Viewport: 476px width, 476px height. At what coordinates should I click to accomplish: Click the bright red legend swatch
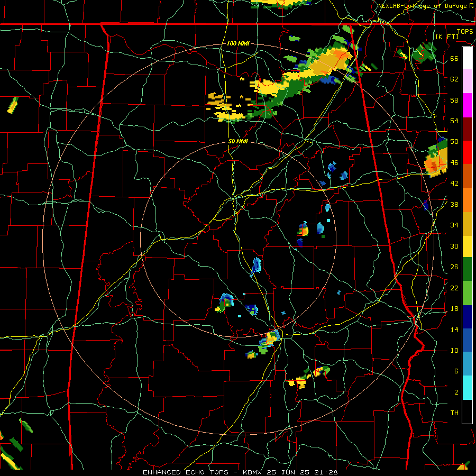click(467, 152)
